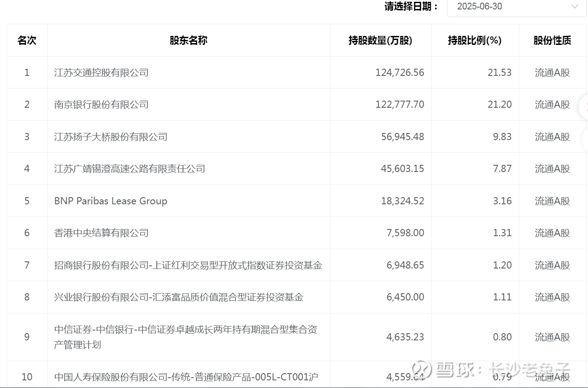Select the 中国人寿保险 shareholder name
This screenshot has width=588, height=388.
(186, 377)
